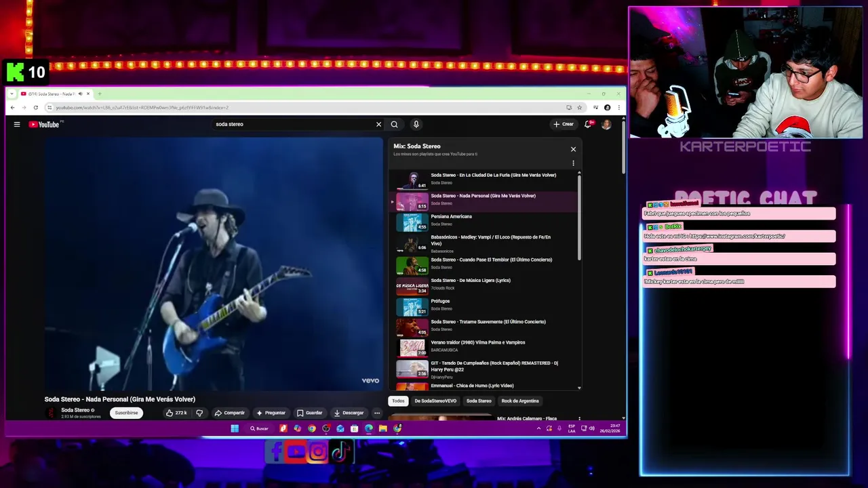Click the Suscribirse button

pyautogui.click(x=126, y=413)
